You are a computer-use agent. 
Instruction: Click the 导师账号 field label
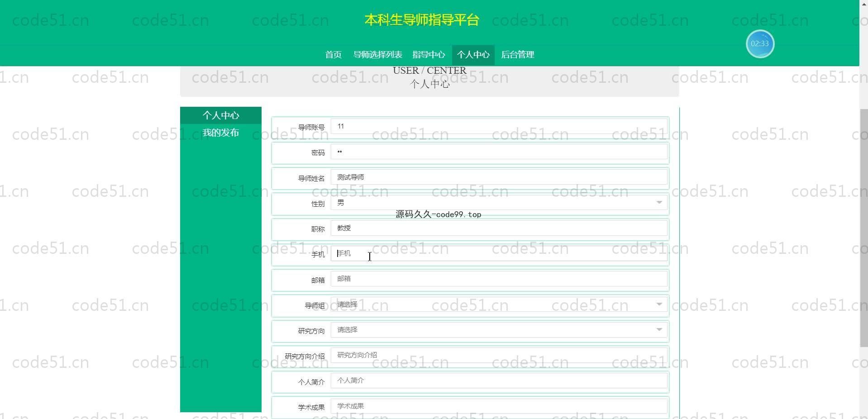(x=311, y=127)
